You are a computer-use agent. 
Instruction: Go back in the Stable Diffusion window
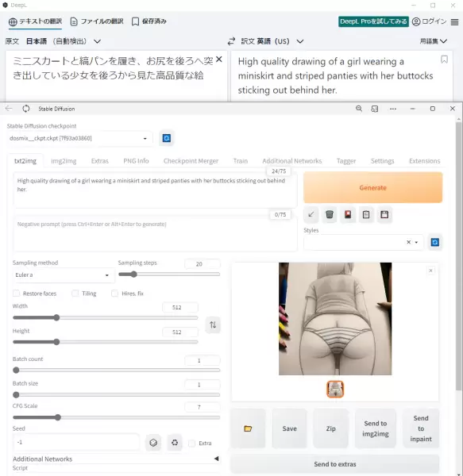[x=9, y=109]
